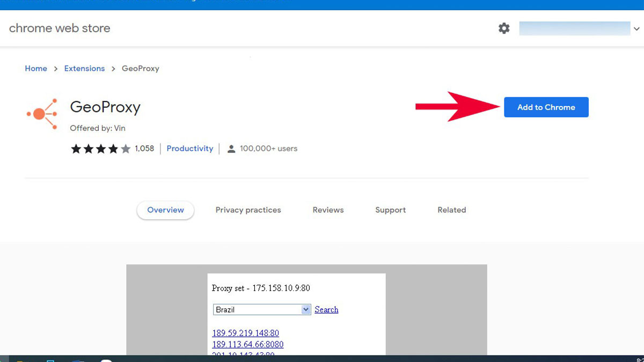Switch to the Overview tab

pyautogui.click(x=165, y=210)
